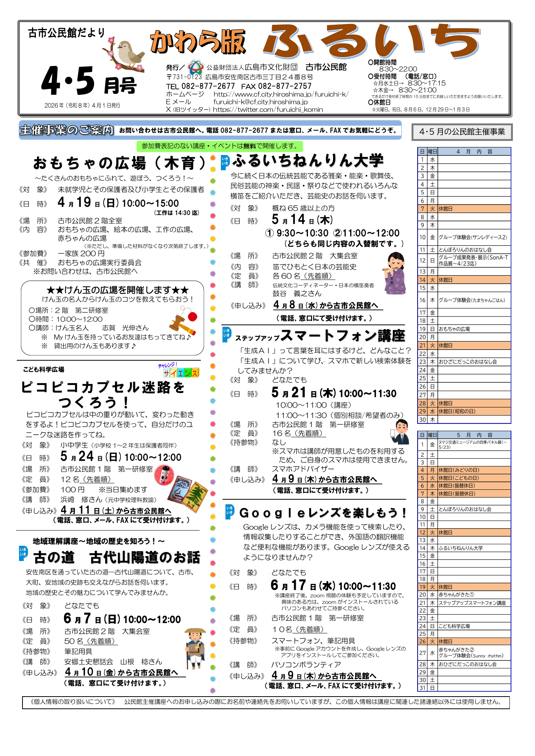This screenshot has height=756, width=535.
Task: Click May calendar entry 休館日(みどりの日)
Action: (x=474, y=470)
